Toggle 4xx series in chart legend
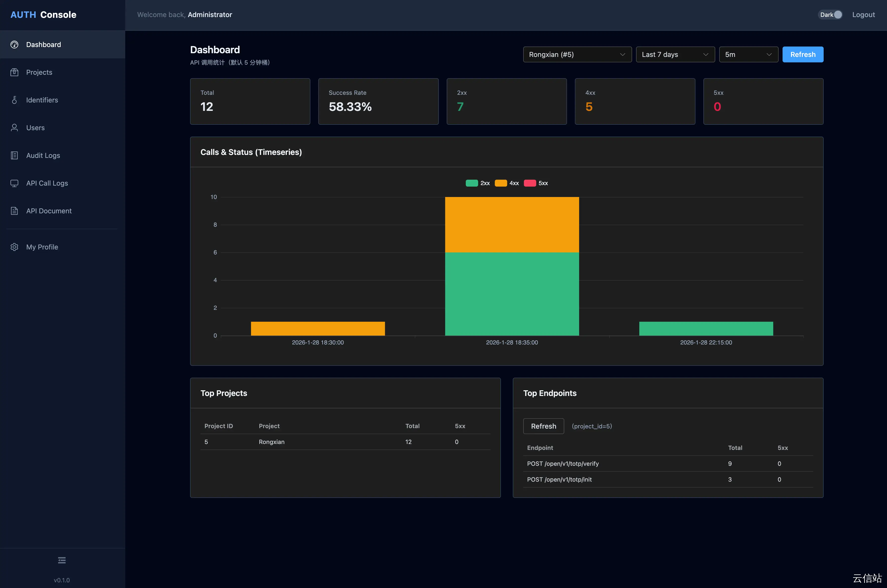 507,183
